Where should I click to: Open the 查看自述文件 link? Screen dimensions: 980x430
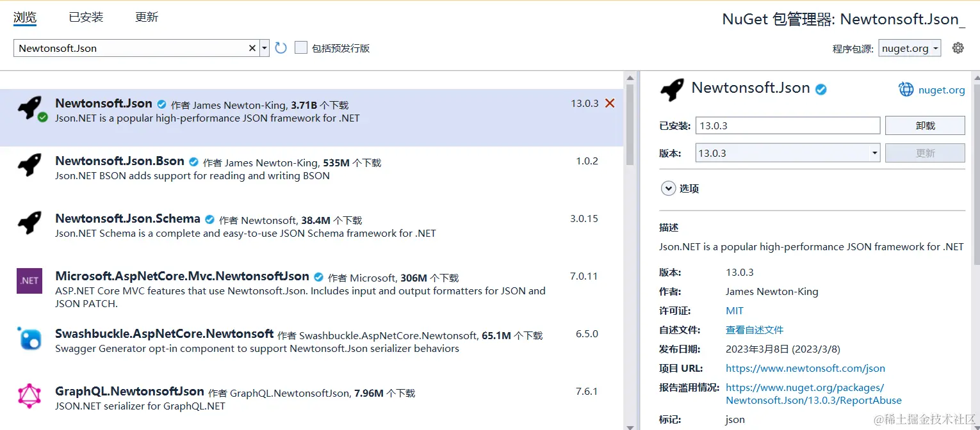coord(755,330)
